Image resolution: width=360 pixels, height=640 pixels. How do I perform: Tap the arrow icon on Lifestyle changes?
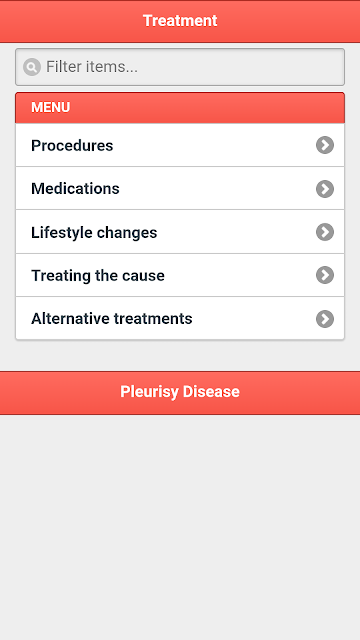click(325, 232)
